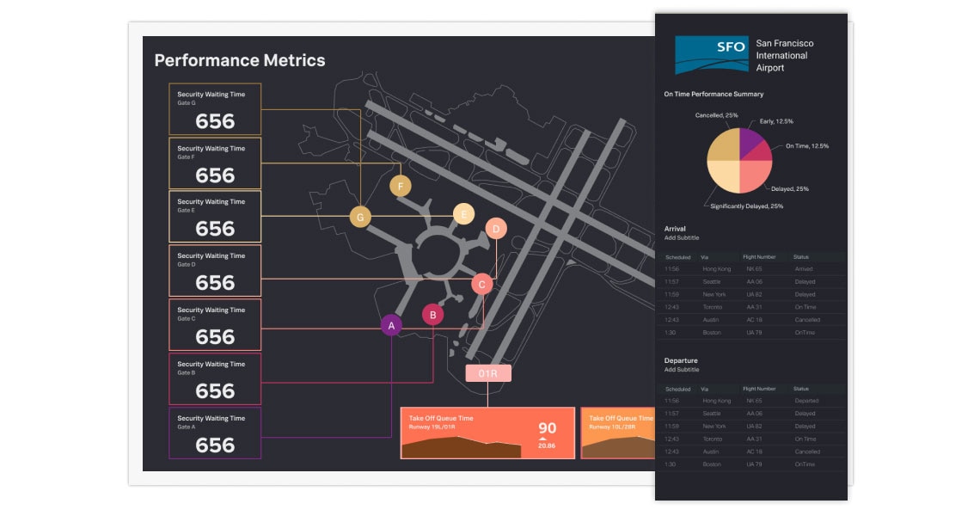Image resolution: width=980 pixels, height=516 pixels.
Task: Select the 01R runway label
Action: point(488,373)
